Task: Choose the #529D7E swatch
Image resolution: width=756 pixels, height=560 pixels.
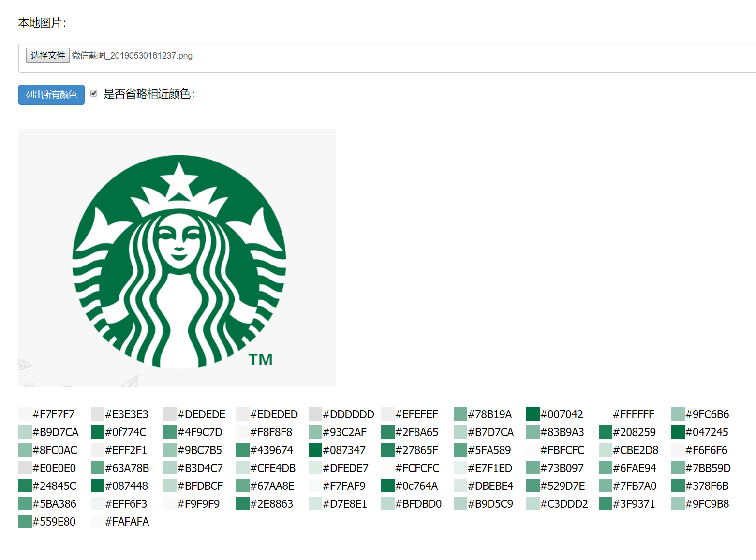Action: click(533, 486)
